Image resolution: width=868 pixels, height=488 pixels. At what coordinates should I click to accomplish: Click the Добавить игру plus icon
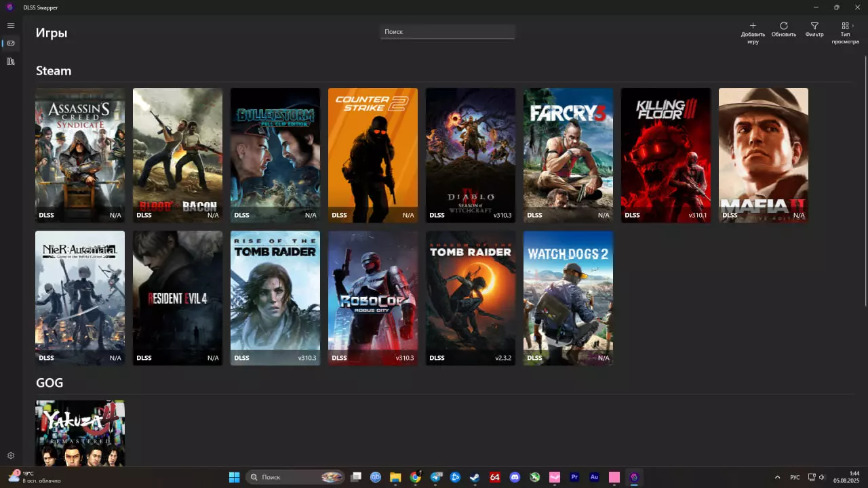(753, 26)
